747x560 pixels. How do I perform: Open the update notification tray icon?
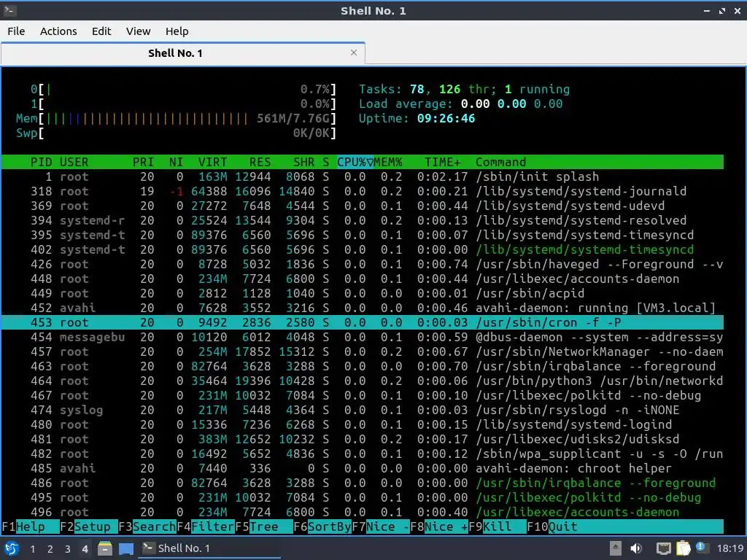(x=702, y=548)
